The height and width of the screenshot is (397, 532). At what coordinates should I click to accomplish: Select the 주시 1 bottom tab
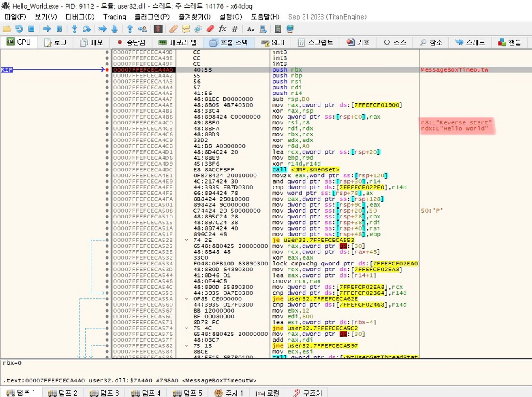[229, 392]
